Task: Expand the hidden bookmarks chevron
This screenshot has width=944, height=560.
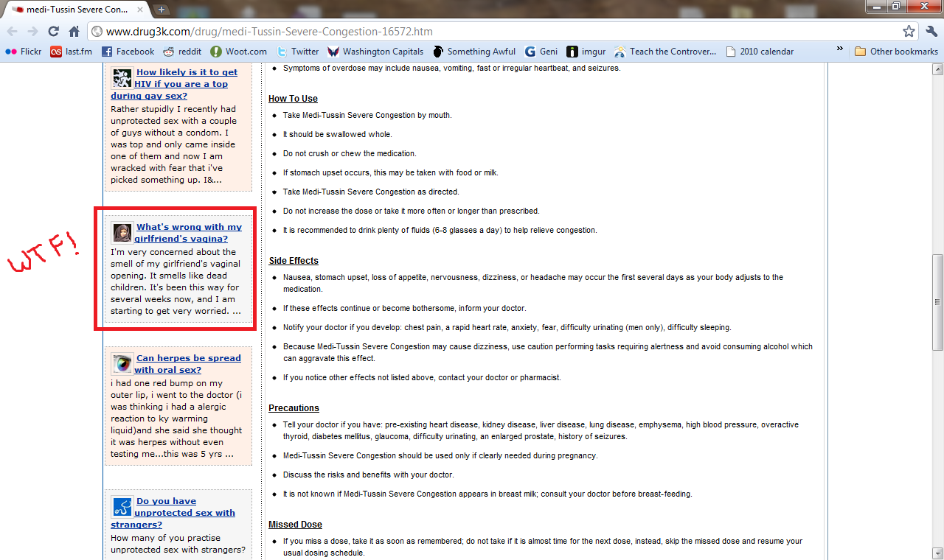Action: pos(839,50)
